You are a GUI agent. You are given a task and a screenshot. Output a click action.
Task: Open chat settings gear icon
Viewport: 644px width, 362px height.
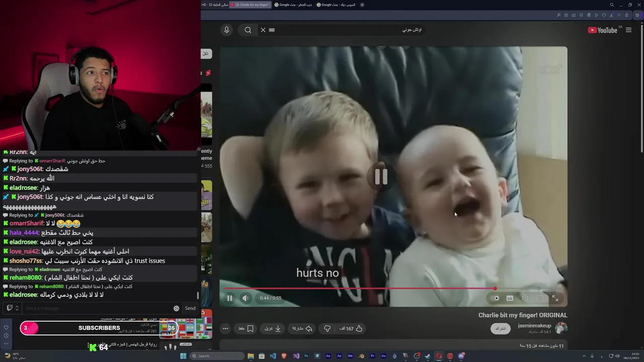pyautogui.click(x=176, y=308)
